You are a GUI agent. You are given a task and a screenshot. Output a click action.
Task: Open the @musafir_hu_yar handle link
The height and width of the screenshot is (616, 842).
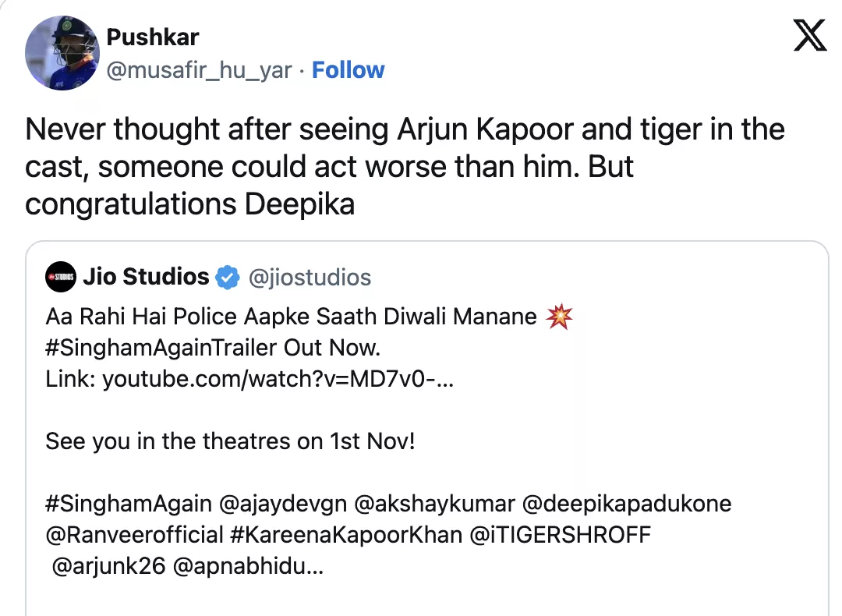click(x=200, y=70)
